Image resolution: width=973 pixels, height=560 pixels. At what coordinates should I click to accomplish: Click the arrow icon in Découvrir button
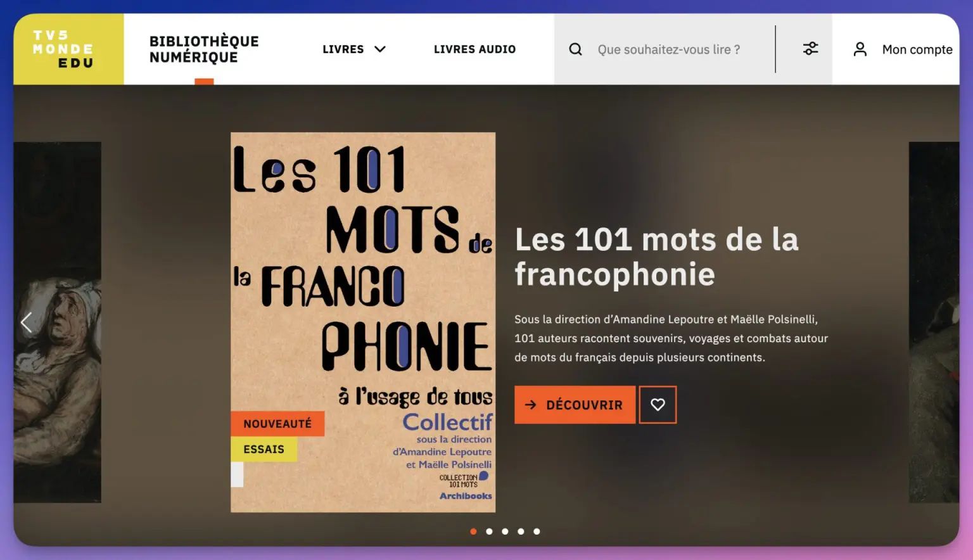[531, 405]
